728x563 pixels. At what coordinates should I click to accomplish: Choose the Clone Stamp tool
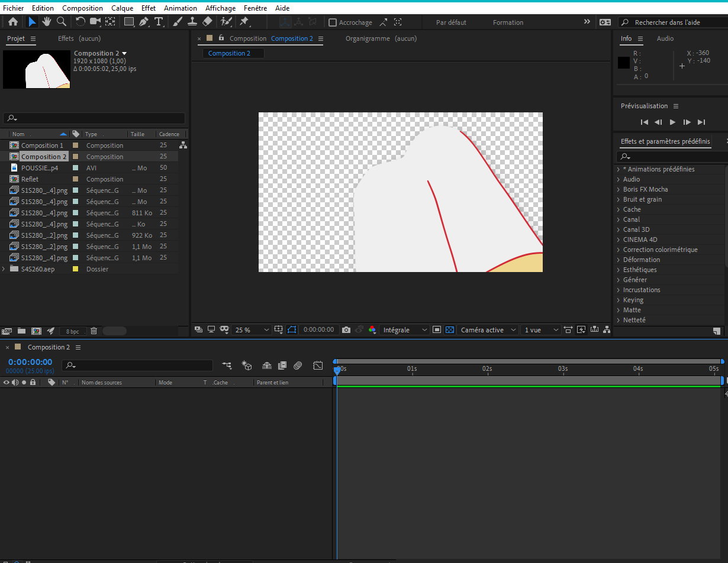pyautogui.click(x=192, y=22)
